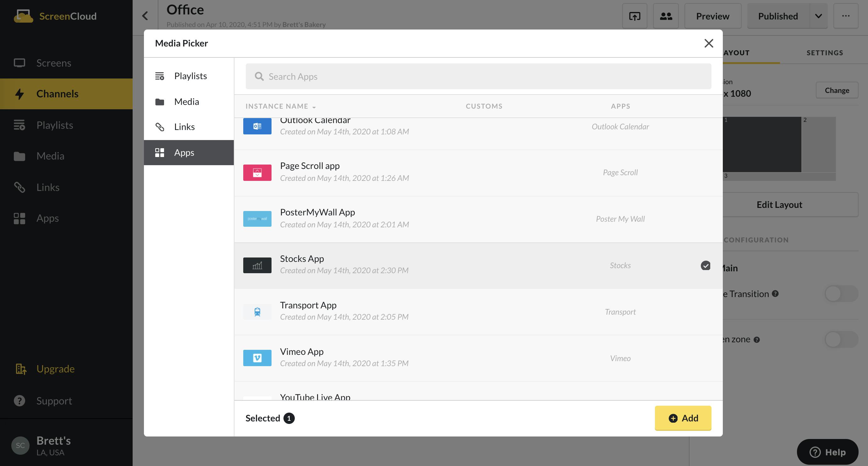Open Apps in the main dark sidebar

66,218
